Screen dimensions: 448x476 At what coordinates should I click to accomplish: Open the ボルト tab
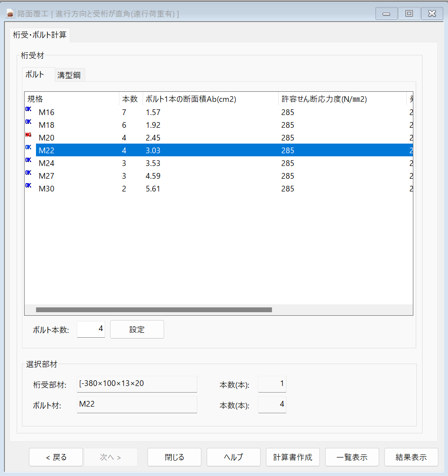35,75
